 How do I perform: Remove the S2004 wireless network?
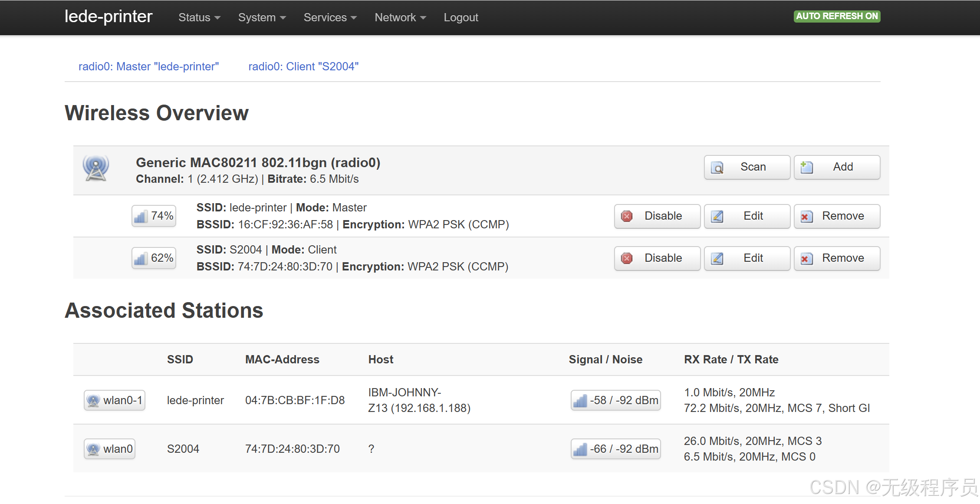point(837,258)
